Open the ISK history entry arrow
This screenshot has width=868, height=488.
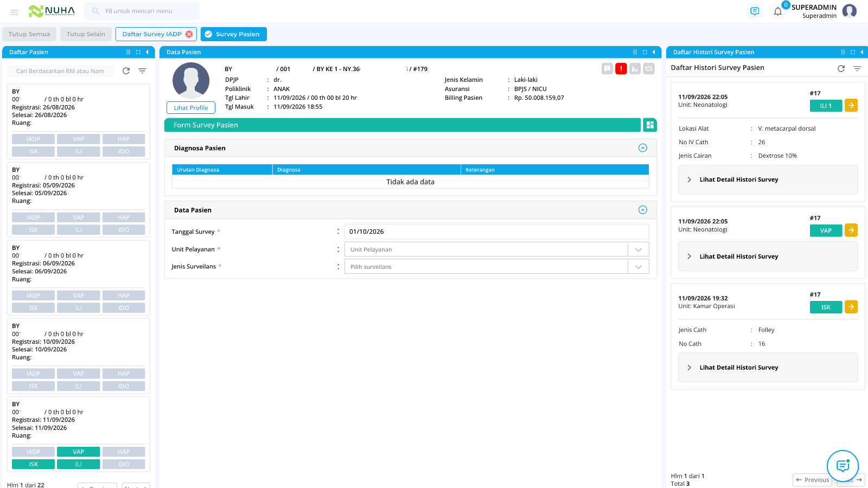pyautogui.click(x=851, y=306)
